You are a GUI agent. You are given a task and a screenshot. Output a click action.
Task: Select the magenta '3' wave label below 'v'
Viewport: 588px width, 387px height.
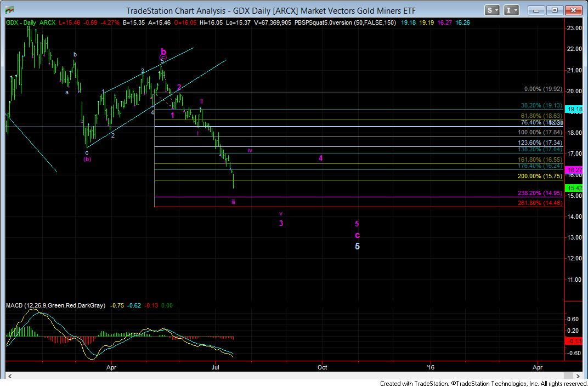point(281,223)
